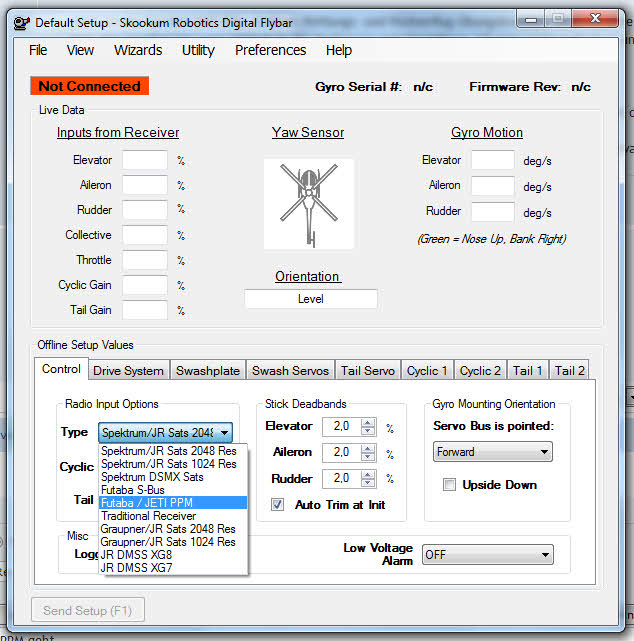Toggle Auto Trim at Init checkbox
Screen dimensions: 634x641
click(x=278, y=505)
